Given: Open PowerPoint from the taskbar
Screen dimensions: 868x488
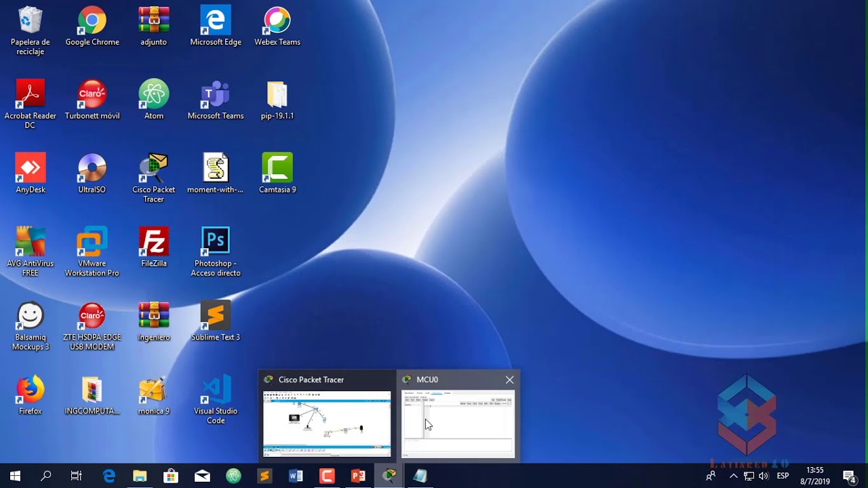Looking at the screenshot, I should click(x=358, y=476).
